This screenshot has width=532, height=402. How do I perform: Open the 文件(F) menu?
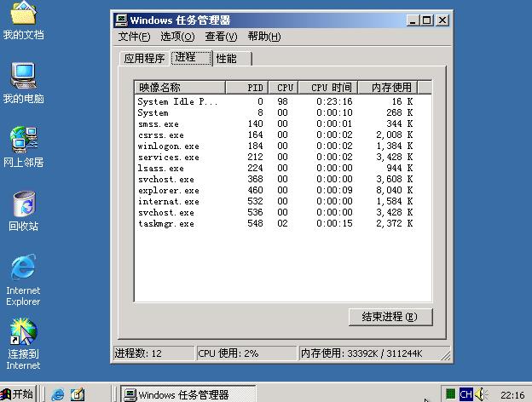pyautogui.click(x=134, y=37)
